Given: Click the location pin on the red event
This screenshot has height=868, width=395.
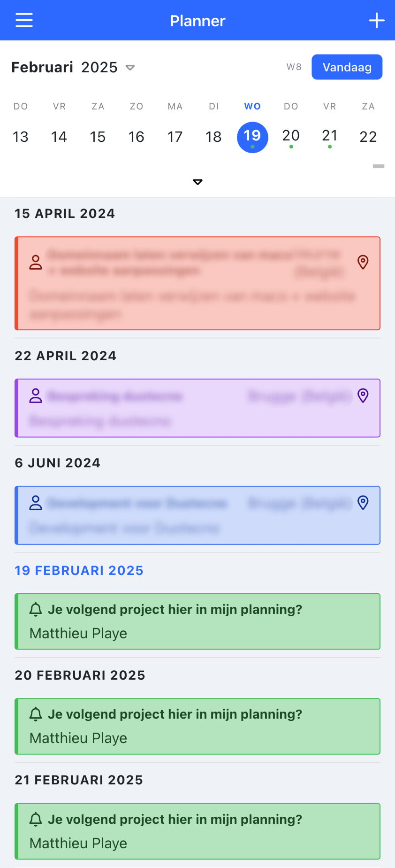Looking at the screenshot, I should tap(363, 263).
